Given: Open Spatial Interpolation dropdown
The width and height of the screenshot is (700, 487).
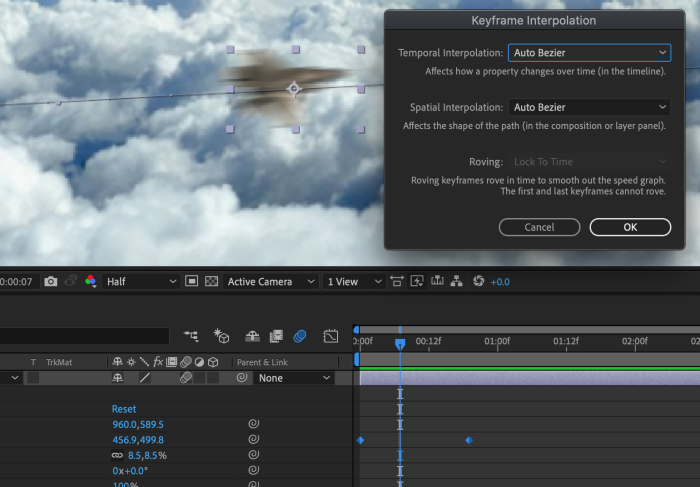Looking at the screenshot, I should [589, 107].
